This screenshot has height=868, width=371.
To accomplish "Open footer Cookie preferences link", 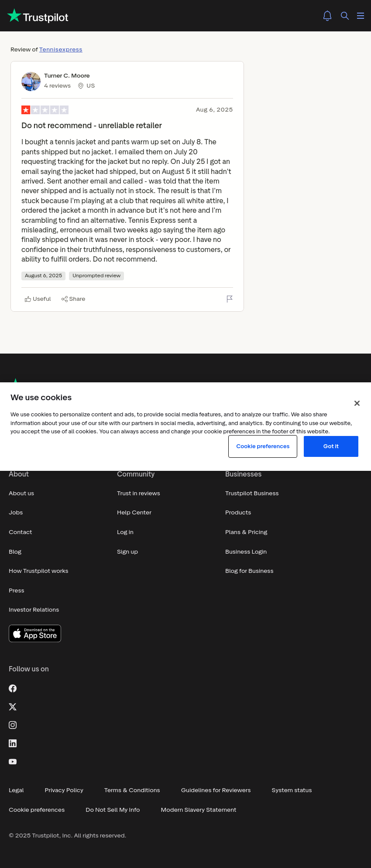I will point(37,810).
